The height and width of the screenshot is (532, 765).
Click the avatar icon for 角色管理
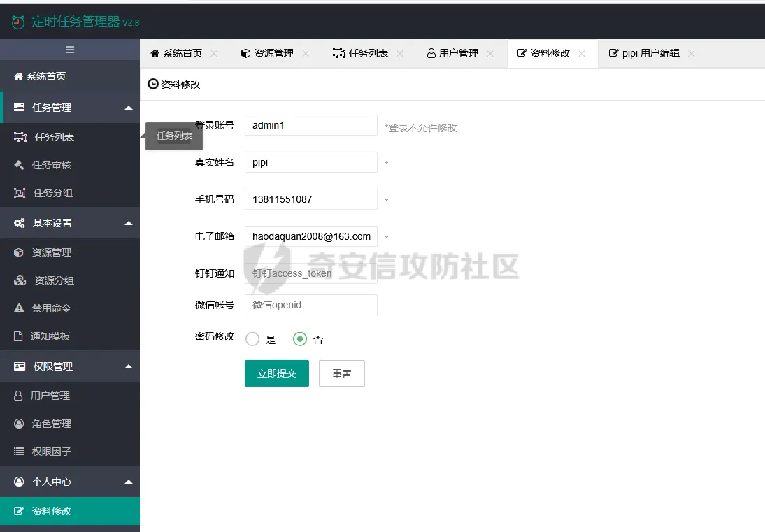(x=19, y=423)
